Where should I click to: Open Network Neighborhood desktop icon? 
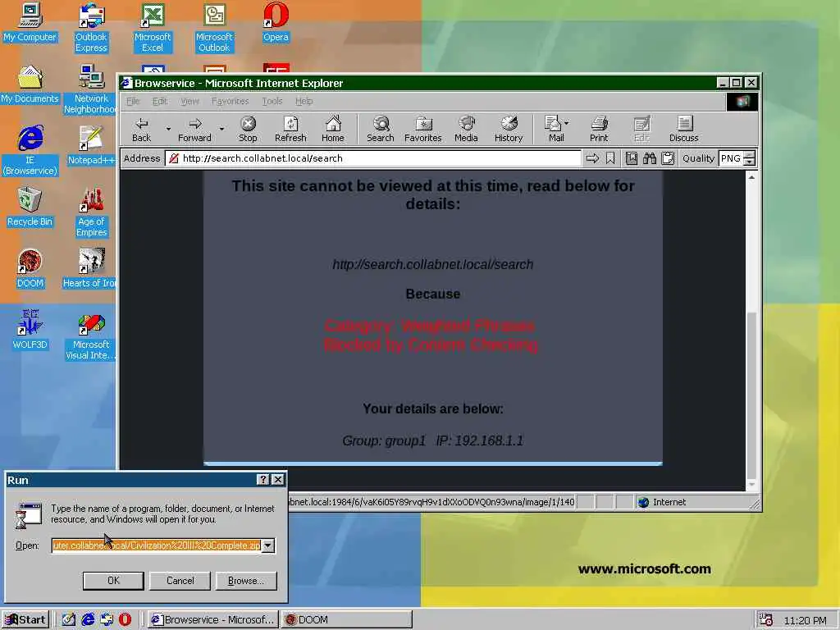coord(91,89)
